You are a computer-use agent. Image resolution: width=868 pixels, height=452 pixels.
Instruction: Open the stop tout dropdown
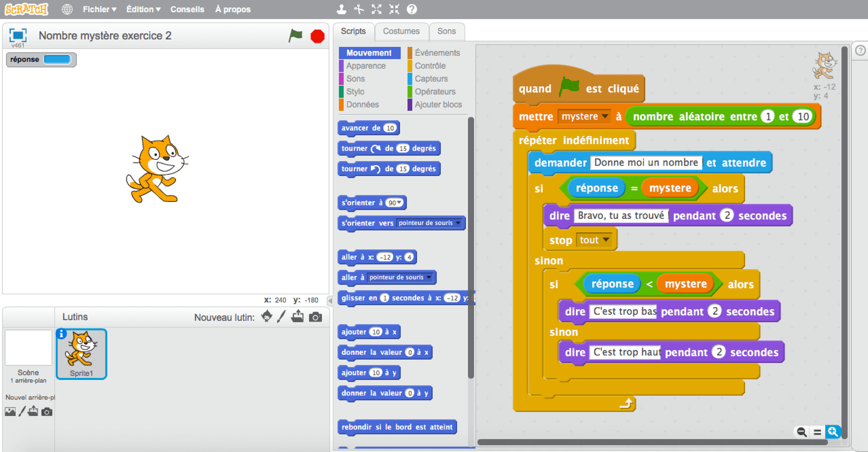tap(606, 240)
